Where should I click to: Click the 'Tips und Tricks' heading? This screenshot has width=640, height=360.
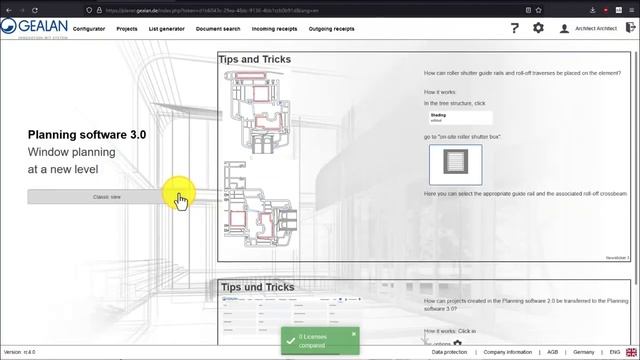[258, 287]
